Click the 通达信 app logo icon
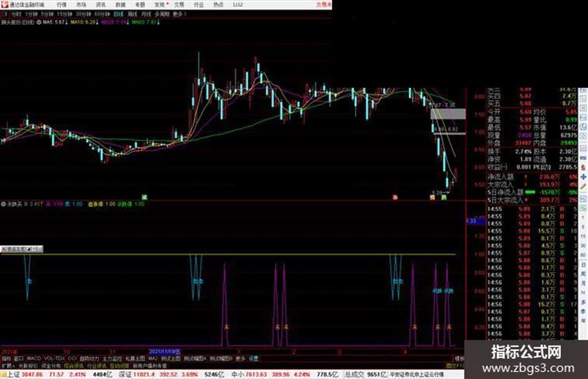The width and height of the screenshot is (588, 379). pos(4,4)
